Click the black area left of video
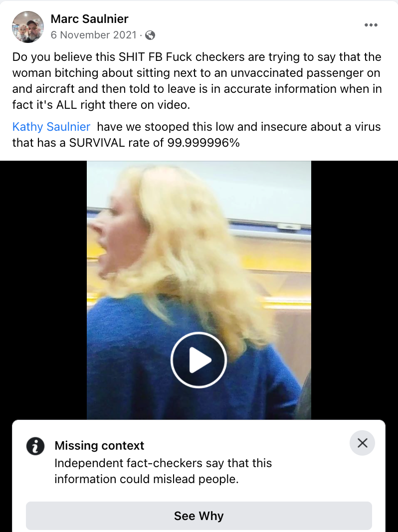Image resolution: width=398 pixels, height=532 pixels. point(43,290)
